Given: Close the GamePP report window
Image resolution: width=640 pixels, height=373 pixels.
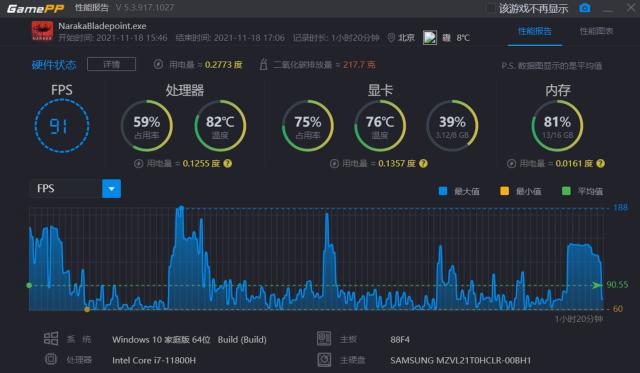Looking at the screenshot, I should pyautogui.click(x=631, y=8).
